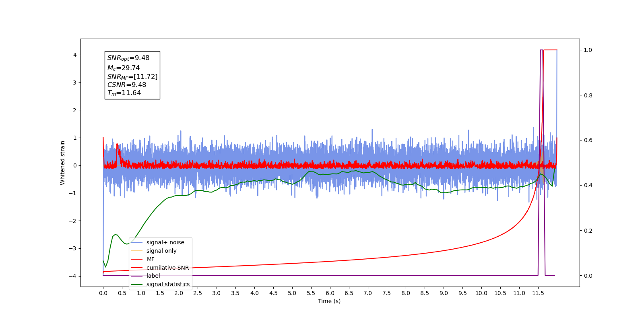Click the 2.5 tick label on the time axis
Viewport: 644px width, 322px height.
(x=198, y=293)
